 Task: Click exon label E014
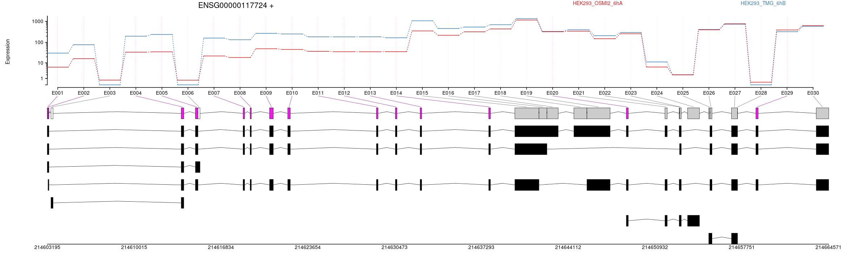[x=396, y=93]
